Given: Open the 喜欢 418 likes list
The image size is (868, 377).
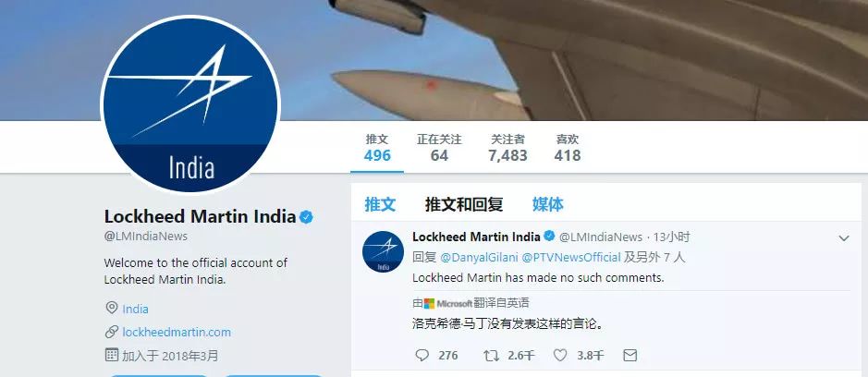Looking at the screenshot, I should click(568, 148).
